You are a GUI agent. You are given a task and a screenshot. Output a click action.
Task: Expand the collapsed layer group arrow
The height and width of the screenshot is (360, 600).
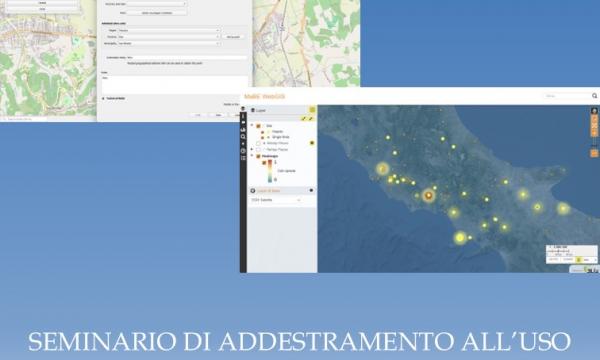point(252,149)
